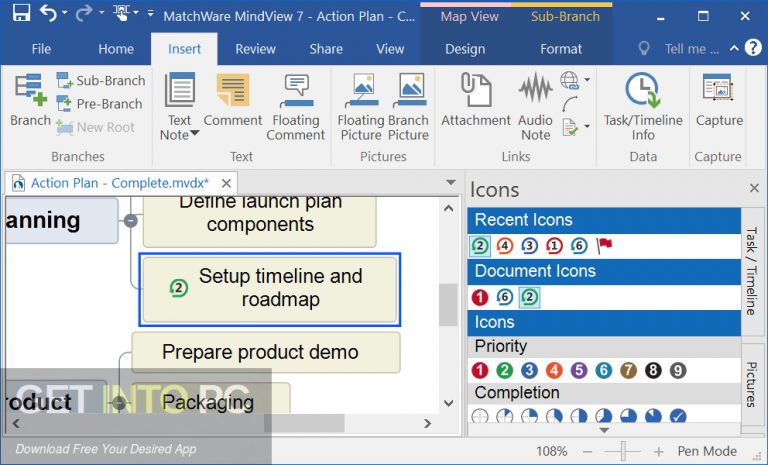Adjust the zoom slider in status bar
This screenshot has width=768, height=465.
pos(623,451)
